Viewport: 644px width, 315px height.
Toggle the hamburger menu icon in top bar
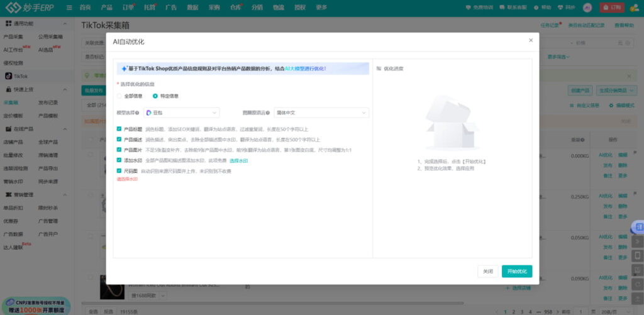(x=69, y=8)
